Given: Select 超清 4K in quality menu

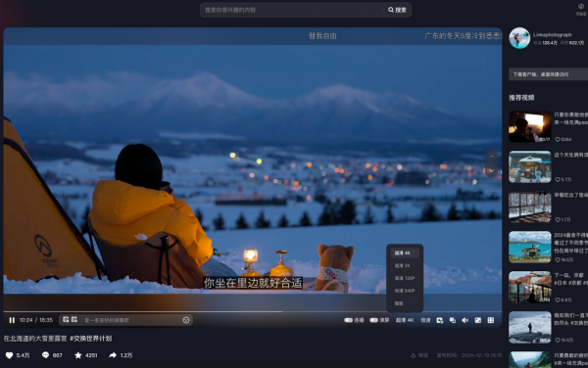Looking at the screenshot, I should [405, 253].
